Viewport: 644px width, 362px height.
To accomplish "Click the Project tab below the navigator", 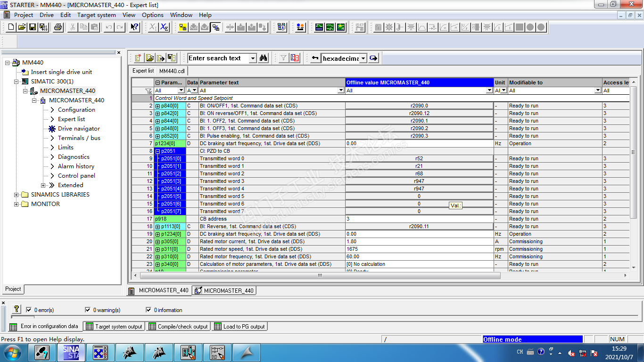I will pyautogui.click(x=13, y=289).
